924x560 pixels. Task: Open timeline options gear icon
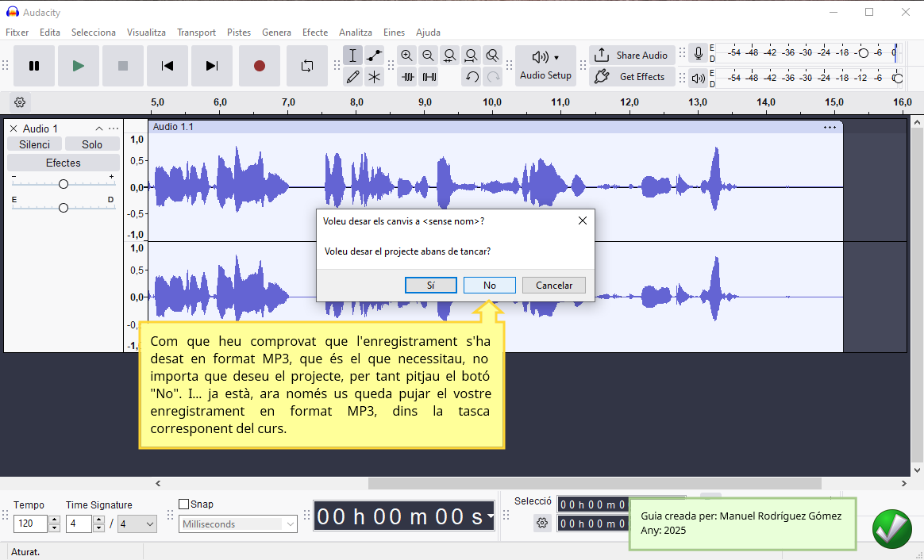click(x=20, y=102)
